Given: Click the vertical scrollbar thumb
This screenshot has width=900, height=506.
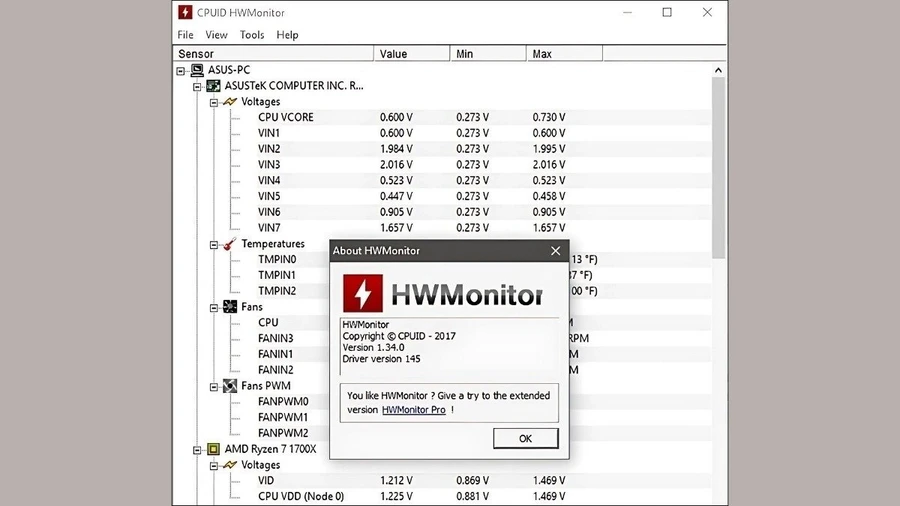Looking at the screenshot, I should (718, 168).
